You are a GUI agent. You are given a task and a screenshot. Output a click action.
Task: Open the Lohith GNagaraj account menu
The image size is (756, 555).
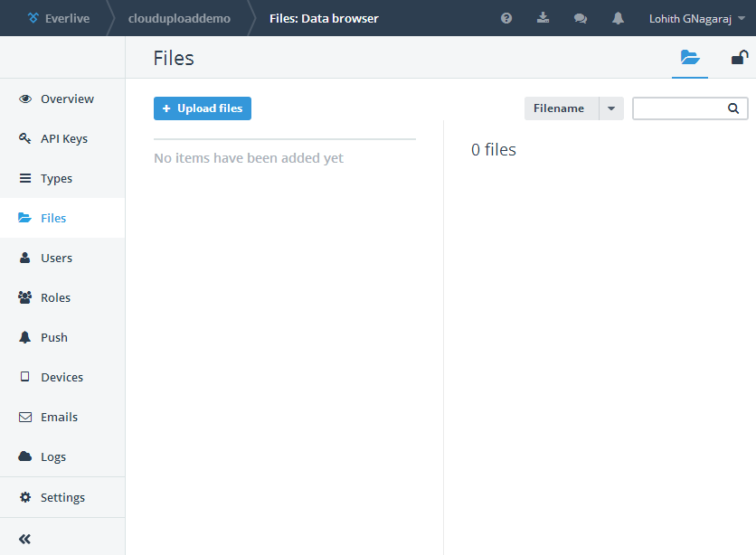point(695,18)
